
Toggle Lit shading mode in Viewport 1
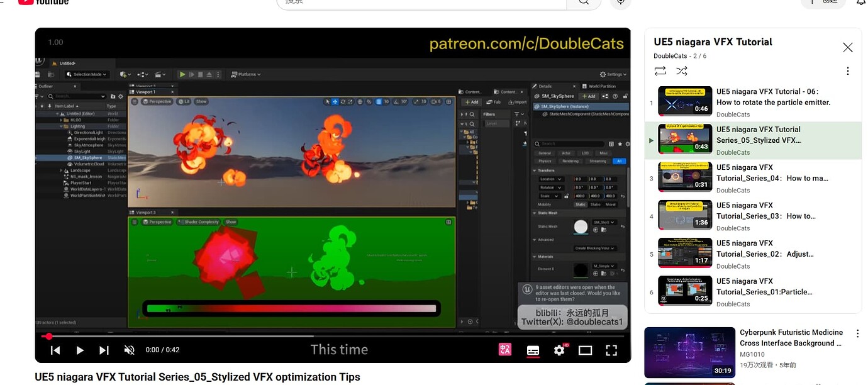pyautogui.click(x=185, y=101)
